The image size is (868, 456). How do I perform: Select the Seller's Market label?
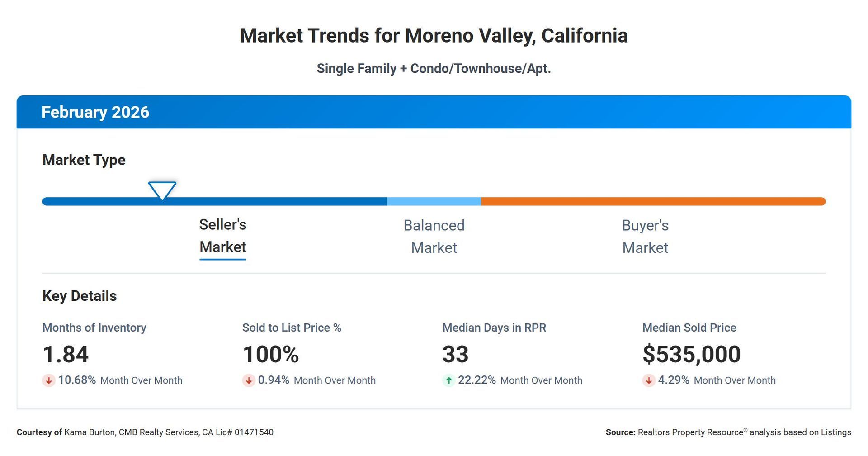(222, 236)
